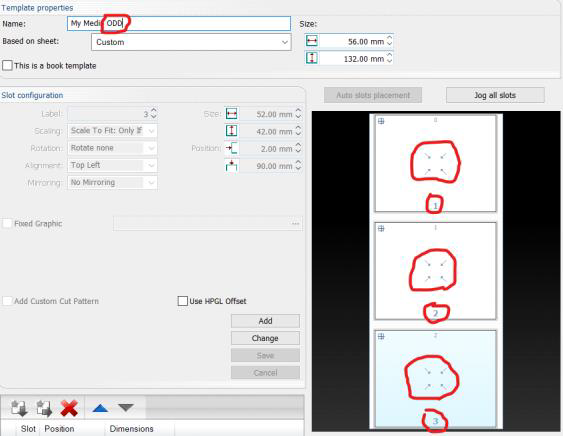The height and width of the screenshot is (436, 563).
Task: Click the Change button
Action: pyautogui.click(x=265, y=338)
